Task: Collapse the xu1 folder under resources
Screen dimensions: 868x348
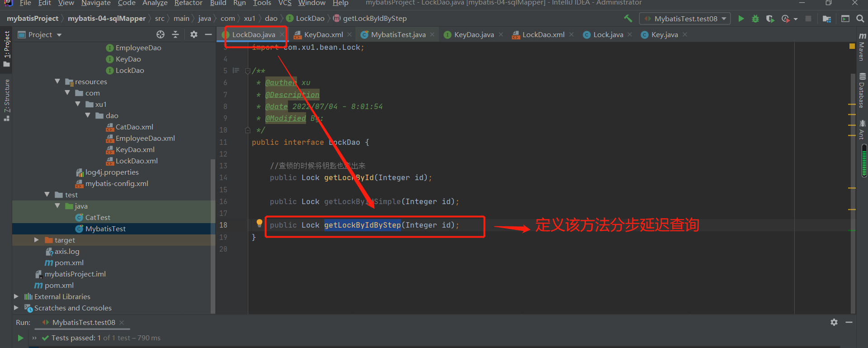Action: (x=78, y=104)
